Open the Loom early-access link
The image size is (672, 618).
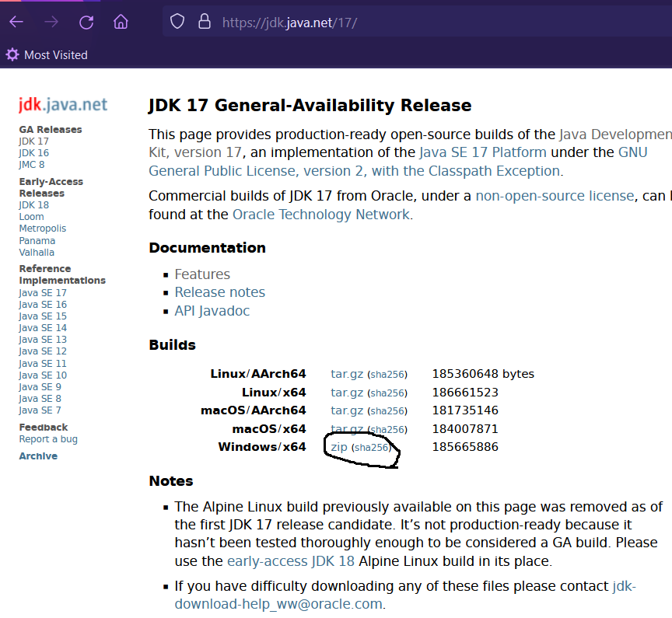pos(31,217)
